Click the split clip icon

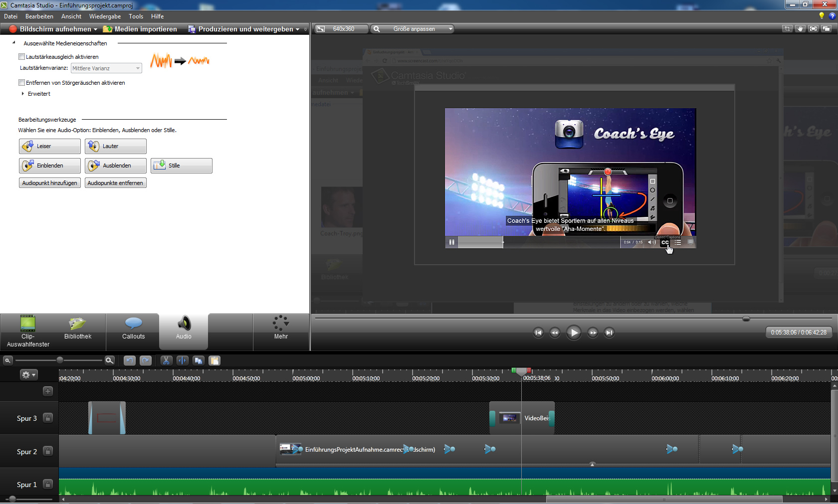point(183,360)
